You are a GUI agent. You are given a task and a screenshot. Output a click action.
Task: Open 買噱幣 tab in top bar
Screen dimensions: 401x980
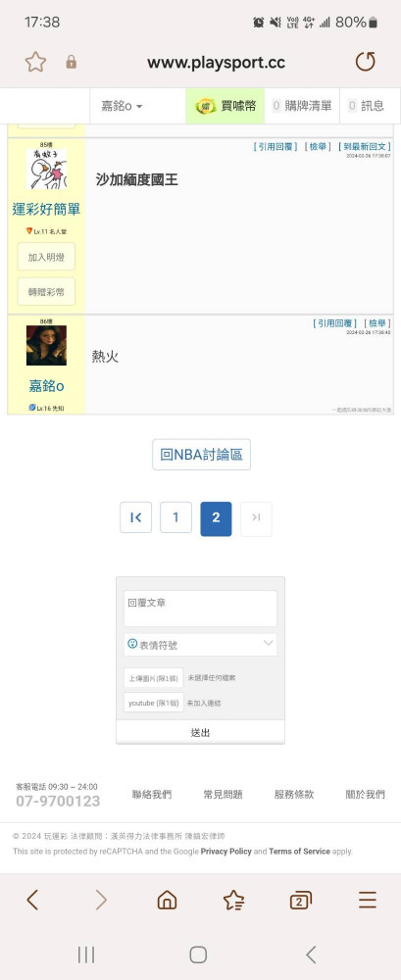click(x=226, y=106)
